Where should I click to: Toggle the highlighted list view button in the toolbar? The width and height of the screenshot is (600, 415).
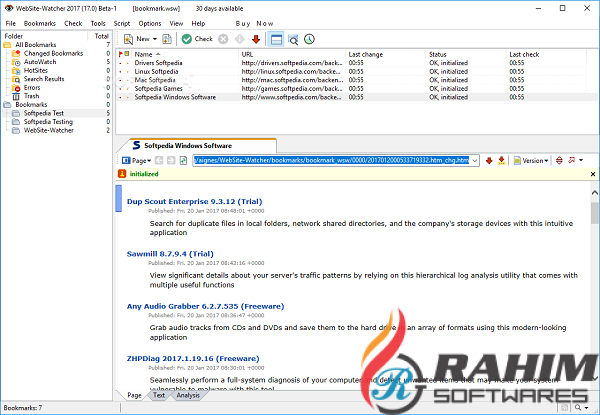tap(275, 39)
